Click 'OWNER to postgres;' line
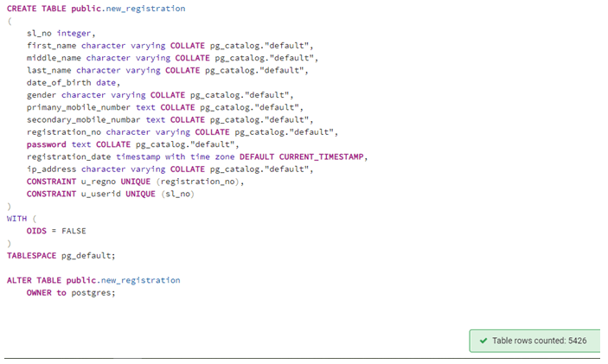Screen dimensions: 608x364 (x=71, y=293)
